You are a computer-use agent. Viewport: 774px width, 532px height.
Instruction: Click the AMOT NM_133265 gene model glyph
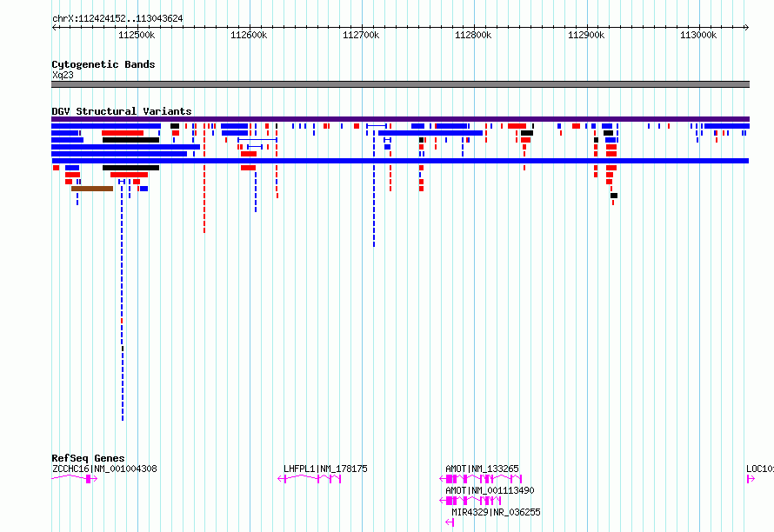pyautogui.click(x=481, y=479)
